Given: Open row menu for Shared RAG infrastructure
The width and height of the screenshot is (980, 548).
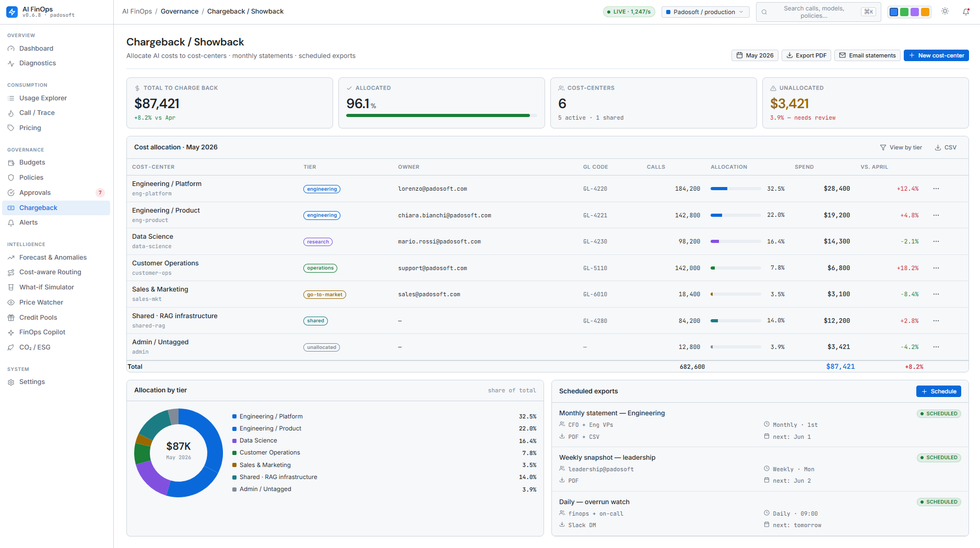Looking at the screenshot, I should (x=936, y=321).
